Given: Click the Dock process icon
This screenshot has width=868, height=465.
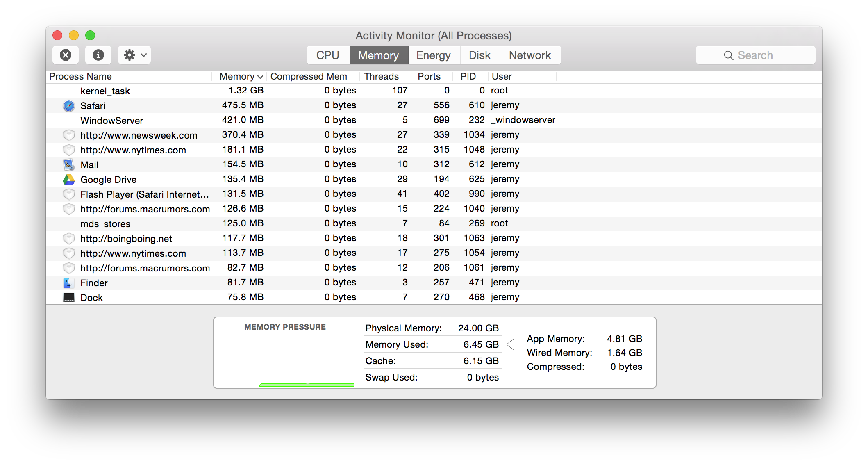Looking at the screenshot, I should tap(69, 298).
